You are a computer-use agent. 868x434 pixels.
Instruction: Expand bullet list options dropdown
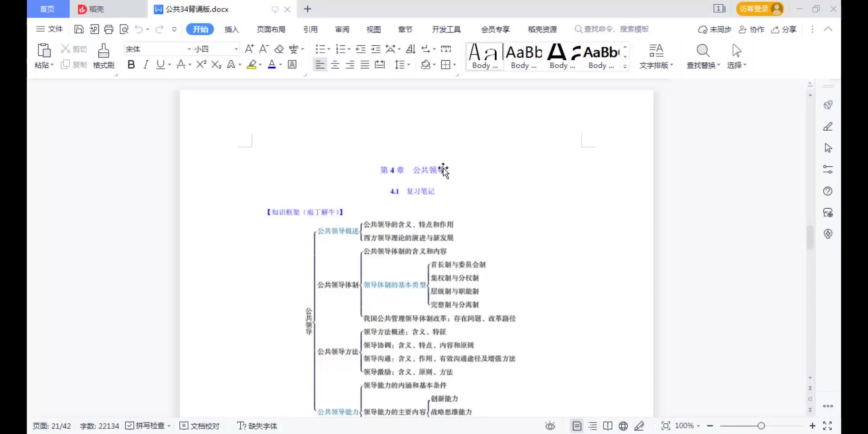point(329,49)
